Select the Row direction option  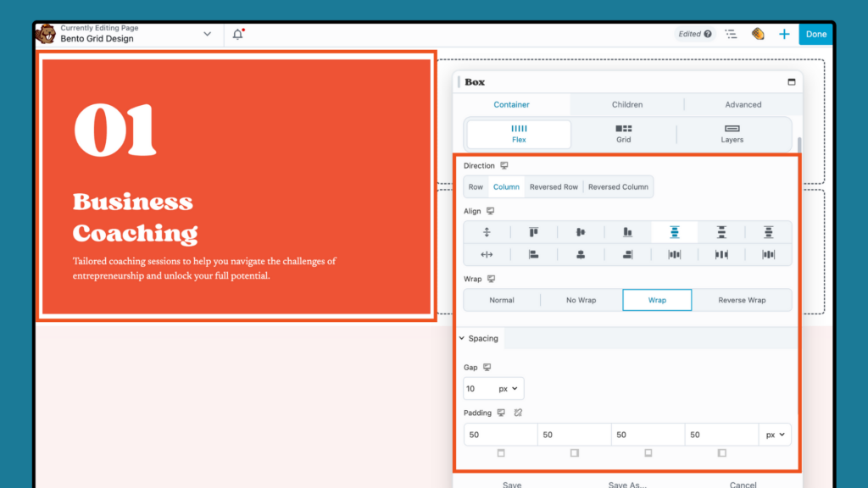click(x=475, y=186)
